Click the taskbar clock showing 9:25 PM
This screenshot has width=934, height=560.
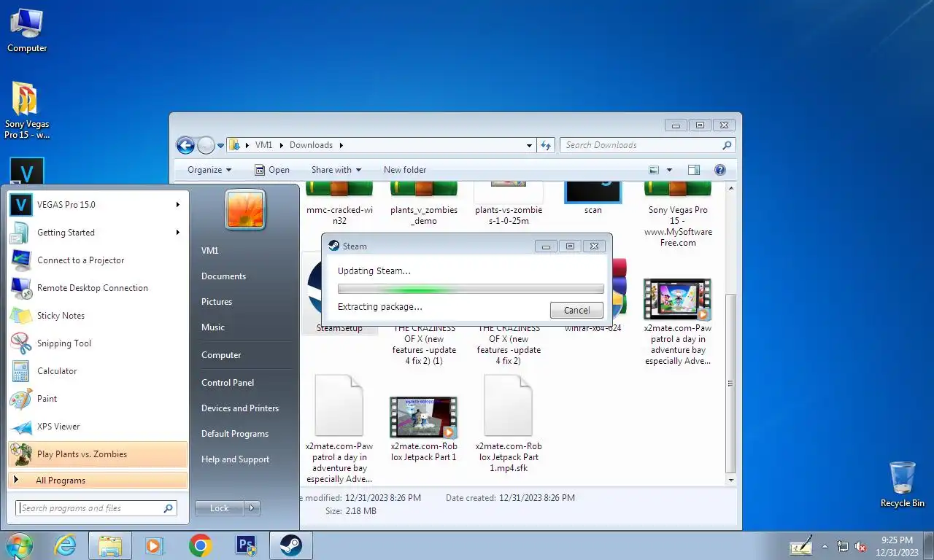coord(897,546)
